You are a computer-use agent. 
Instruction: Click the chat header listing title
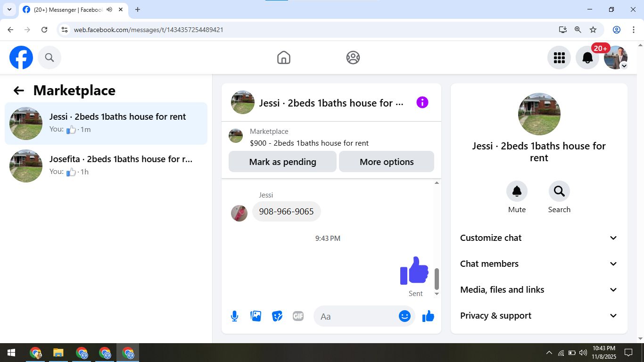(x=331, y=103)
